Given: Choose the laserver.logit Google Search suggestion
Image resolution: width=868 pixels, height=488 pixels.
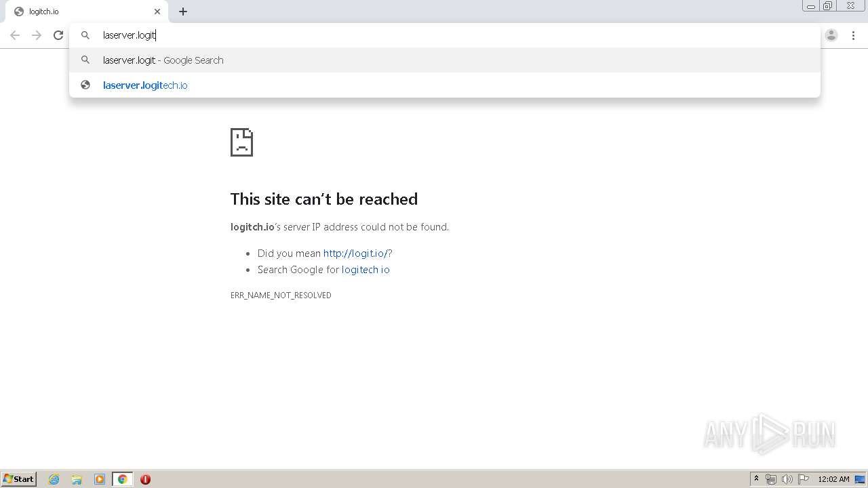Looking at the screenshot, I should tap(444, 60).
